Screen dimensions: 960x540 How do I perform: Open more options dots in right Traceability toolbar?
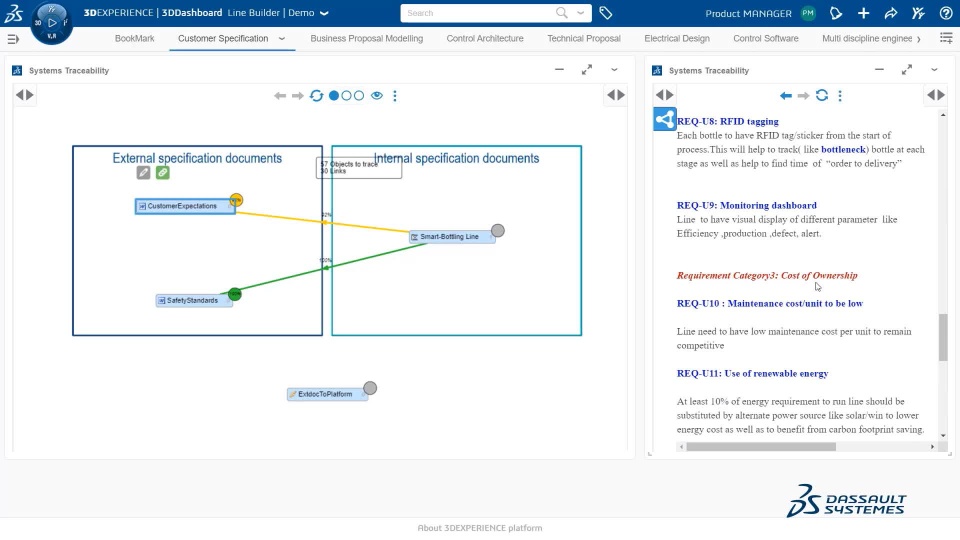click(x=840, y=96)
